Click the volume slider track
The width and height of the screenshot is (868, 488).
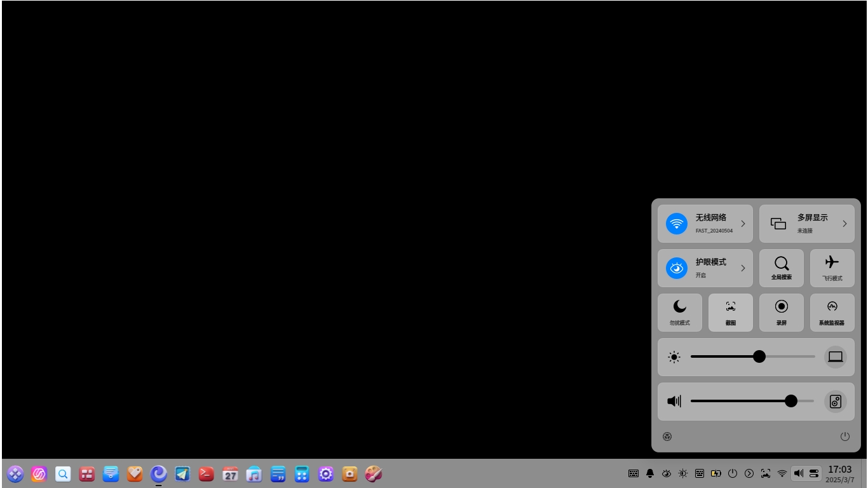click(752, 401)
